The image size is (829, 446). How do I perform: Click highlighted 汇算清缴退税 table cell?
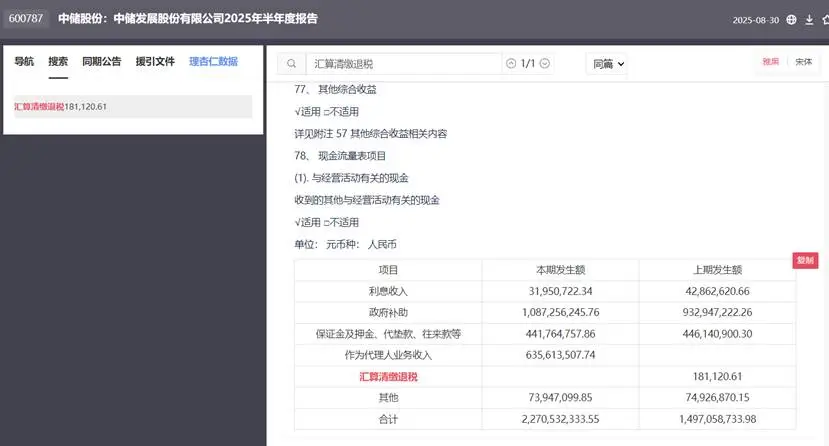(388, 377)
